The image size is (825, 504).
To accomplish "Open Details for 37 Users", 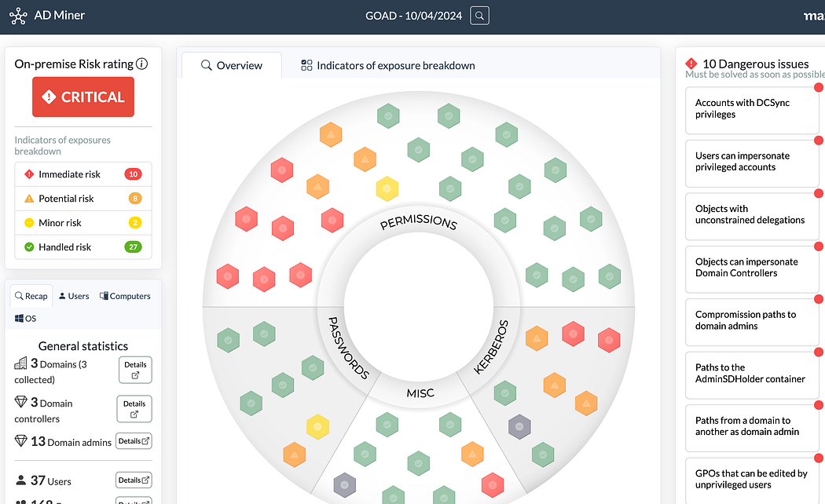I will pyautogui.click(x=134, y=480).
